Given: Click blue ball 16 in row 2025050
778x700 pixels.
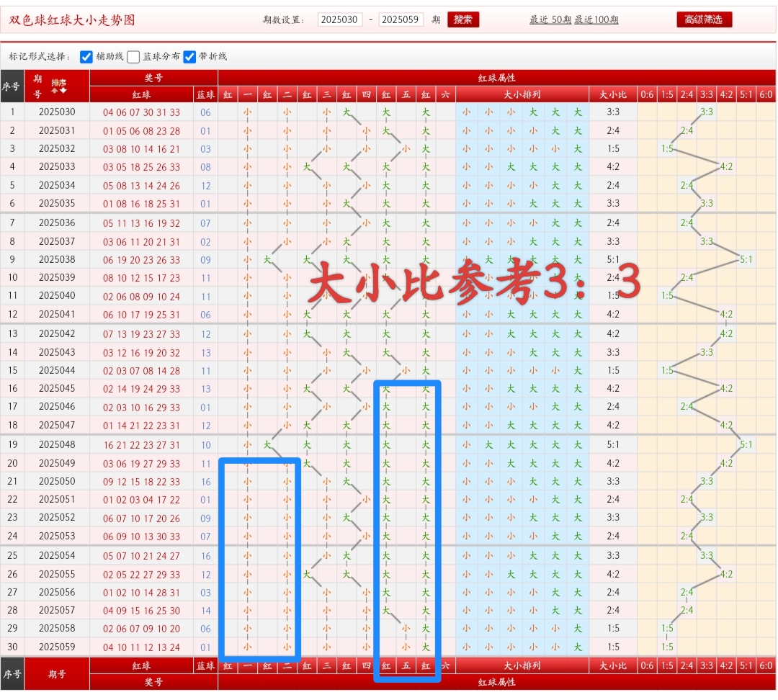Looking at the screenshot, I should point(205,482).
